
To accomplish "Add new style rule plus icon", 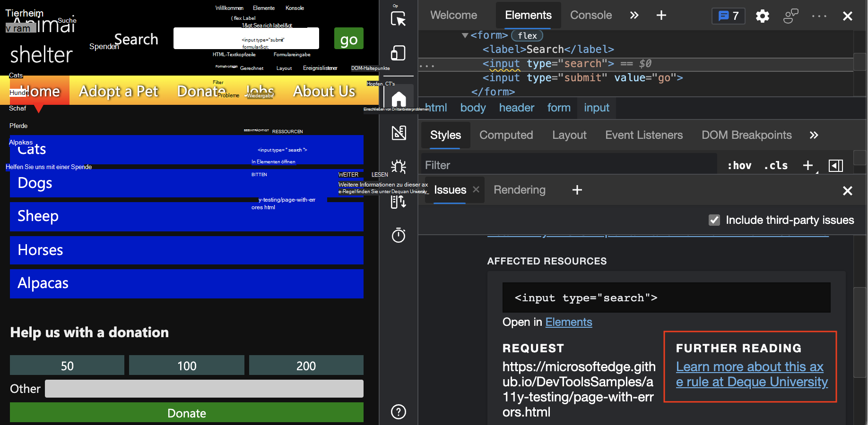I will [808, 165].
